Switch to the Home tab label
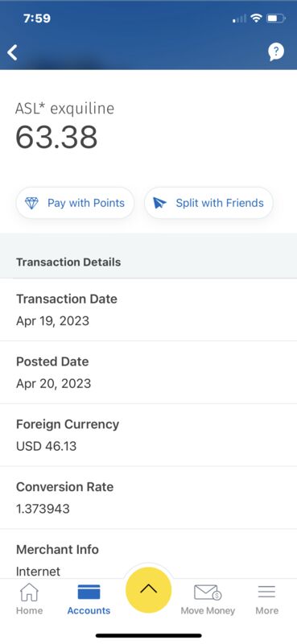 click(x=29, y=611)
